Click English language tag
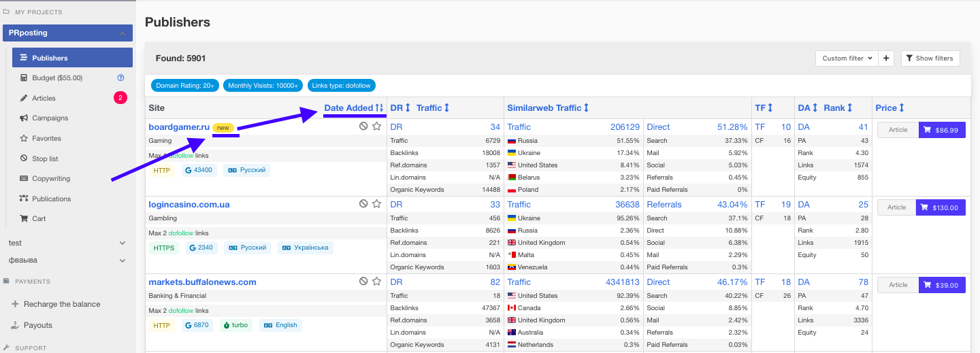The height and width of the screenshot is (353, 980). point(280,325)
